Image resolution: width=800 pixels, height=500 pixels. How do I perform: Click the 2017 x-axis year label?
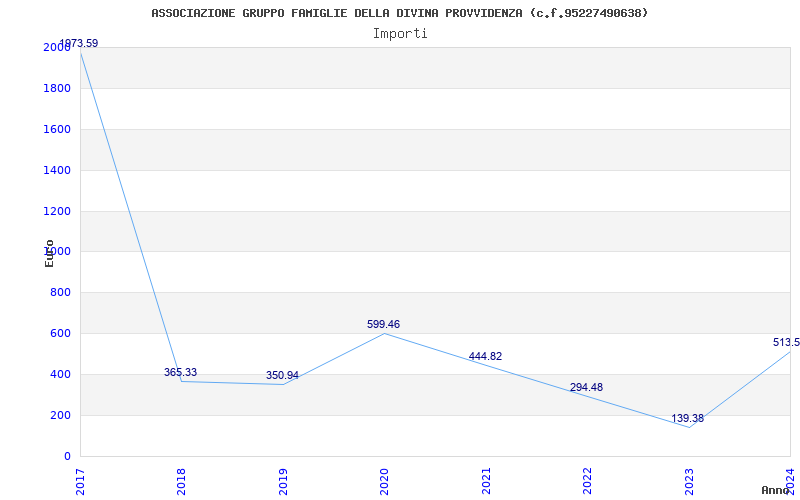pyautogui.click(x=81, y=481)
